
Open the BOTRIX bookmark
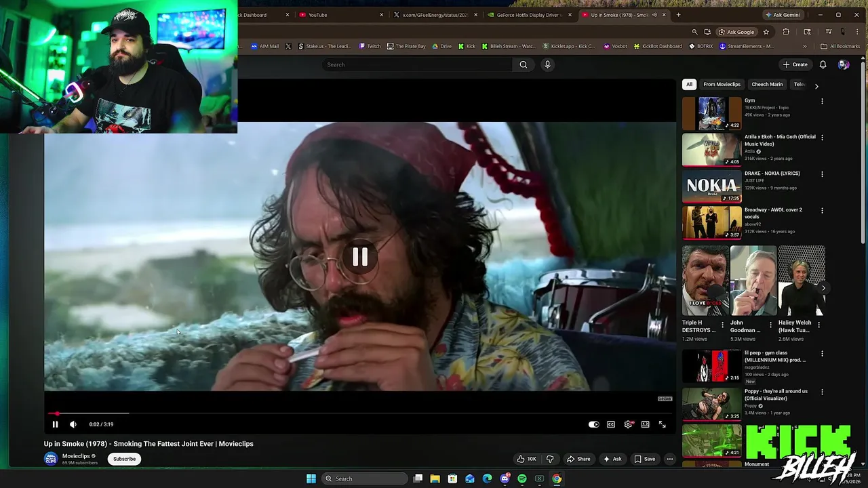click(x=701, y=46)
